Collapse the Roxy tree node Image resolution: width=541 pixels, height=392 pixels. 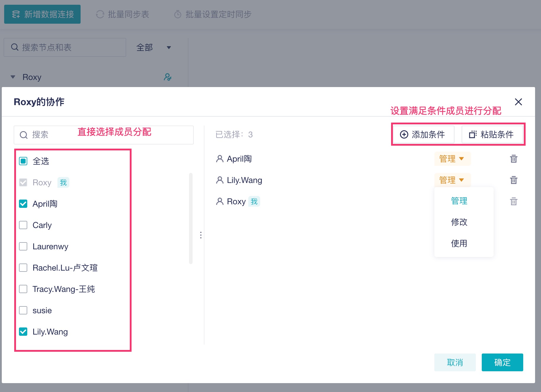(13, 77)
